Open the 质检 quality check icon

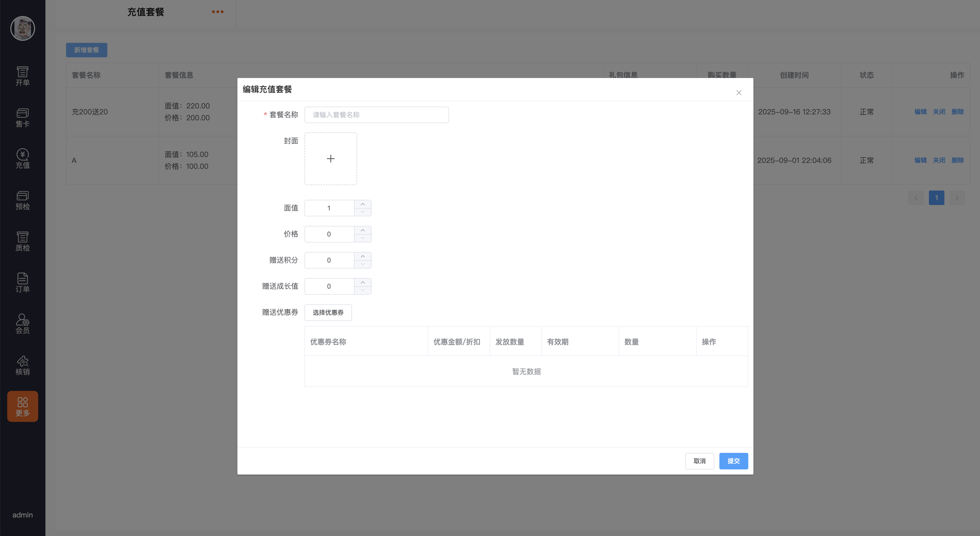click(22, 241)
